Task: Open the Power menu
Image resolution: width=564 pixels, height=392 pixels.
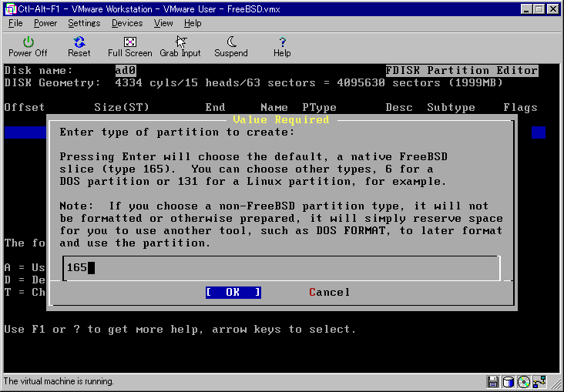Action: [45, 23]
